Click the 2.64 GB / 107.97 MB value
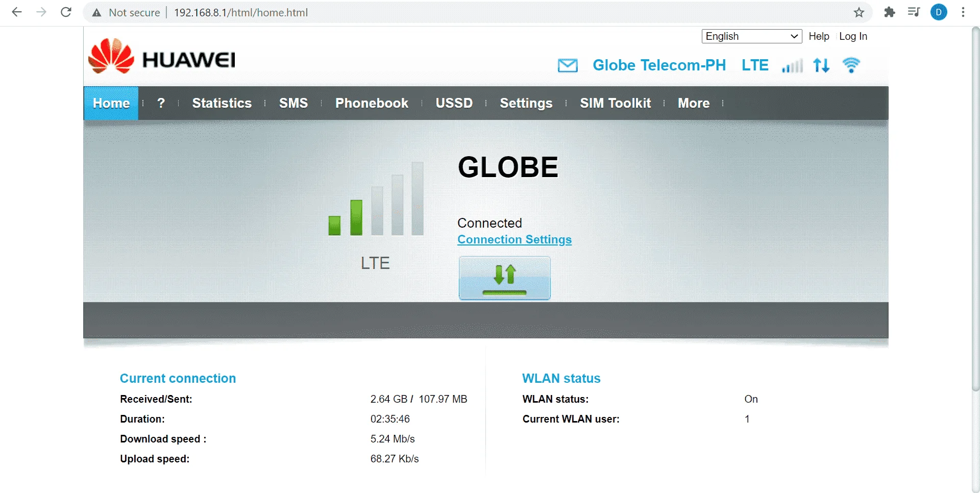 coord(419,399)
